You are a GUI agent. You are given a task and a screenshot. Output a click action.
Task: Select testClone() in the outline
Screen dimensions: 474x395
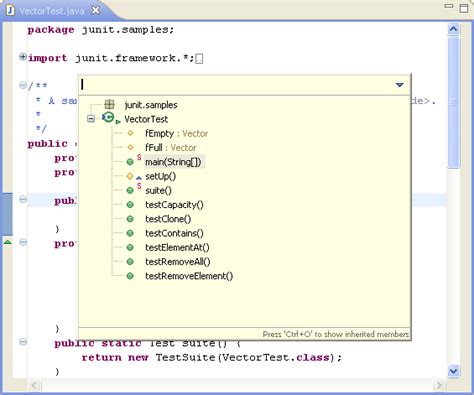click(x=168, y=219)
